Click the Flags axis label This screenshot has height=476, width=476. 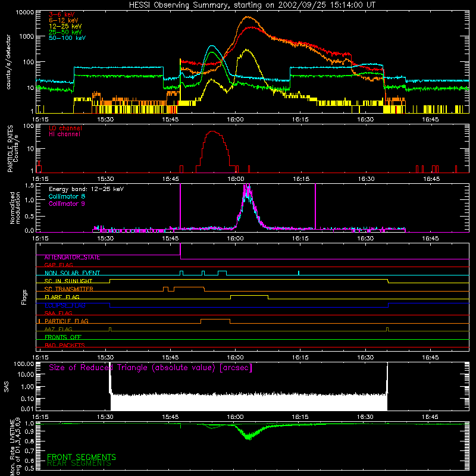24,297
